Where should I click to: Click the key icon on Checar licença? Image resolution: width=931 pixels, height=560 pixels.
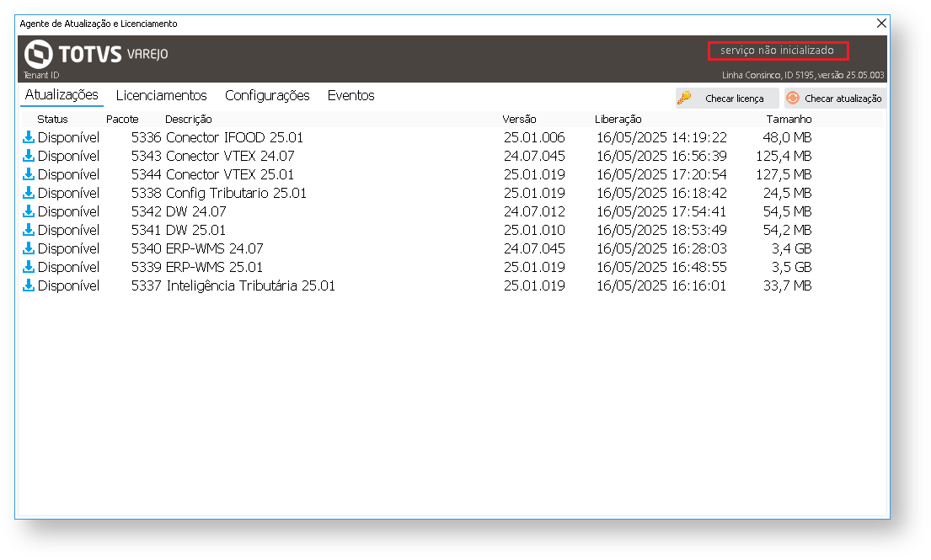[x=685, y=98]
